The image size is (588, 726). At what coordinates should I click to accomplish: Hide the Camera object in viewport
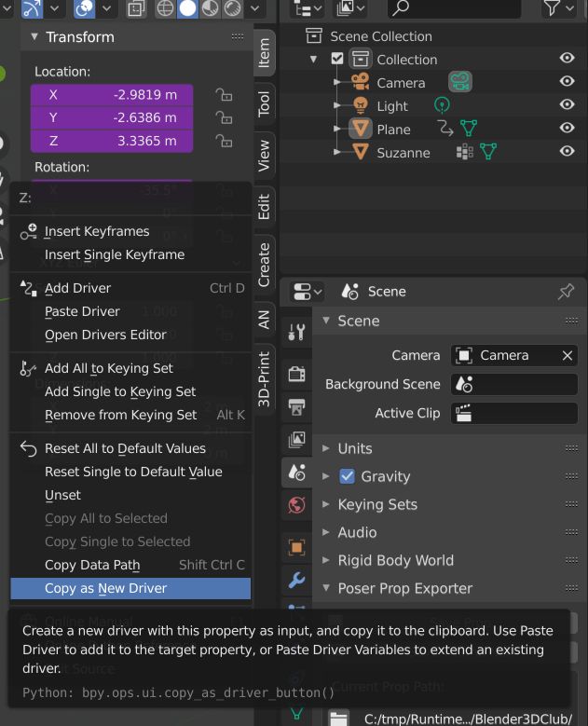pos(567,81)
